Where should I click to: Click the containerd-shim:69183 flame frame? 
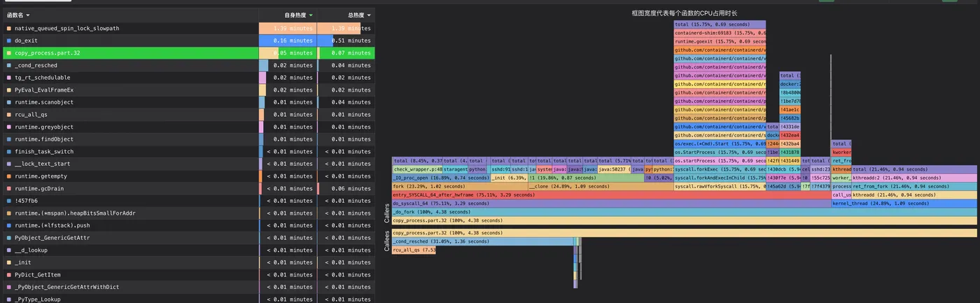(x=720, y=33)
